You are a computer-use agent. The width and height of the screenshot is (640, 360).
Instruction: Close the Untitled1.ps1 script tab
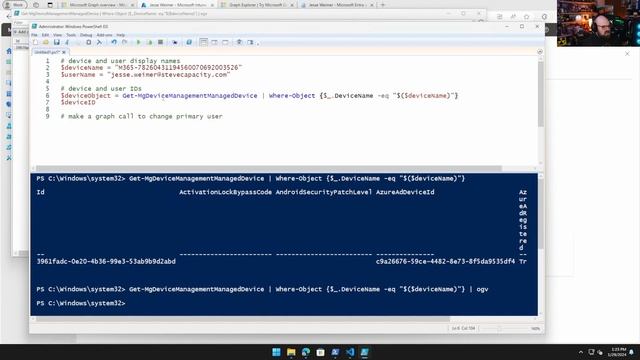(x=64, y=52)
